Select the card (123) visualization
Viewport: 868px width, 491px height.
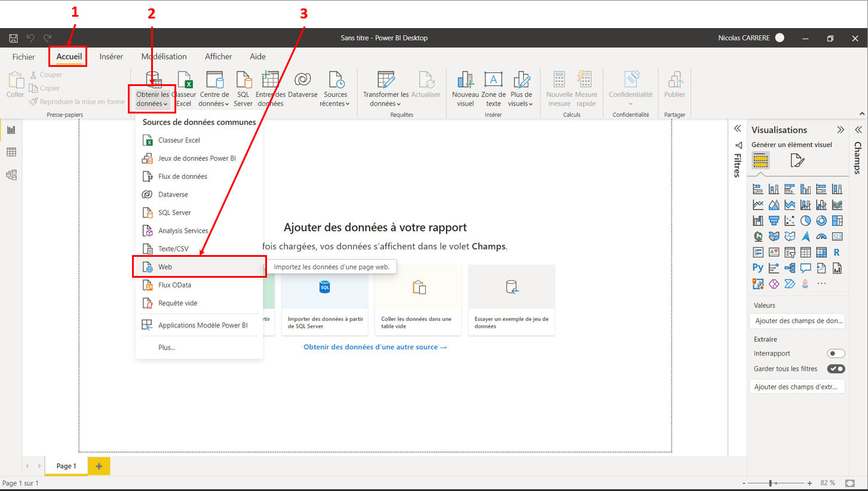tap(836, 236)
